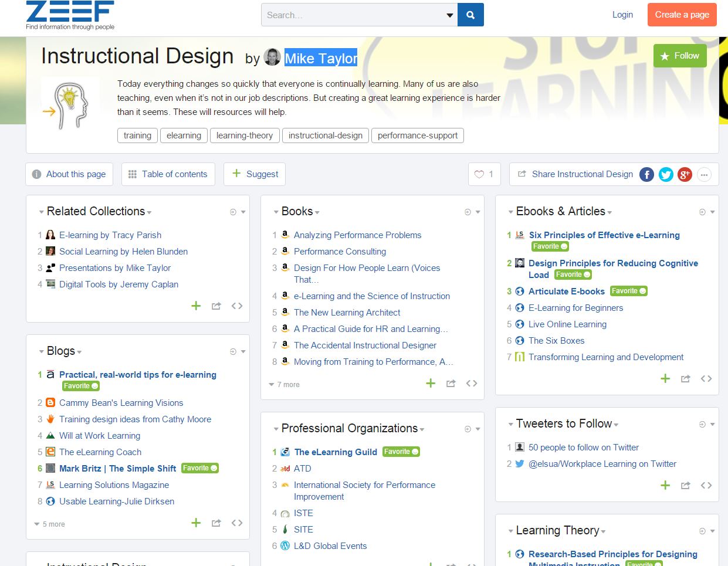Click the Suggest button

click(x=255, y=174)
